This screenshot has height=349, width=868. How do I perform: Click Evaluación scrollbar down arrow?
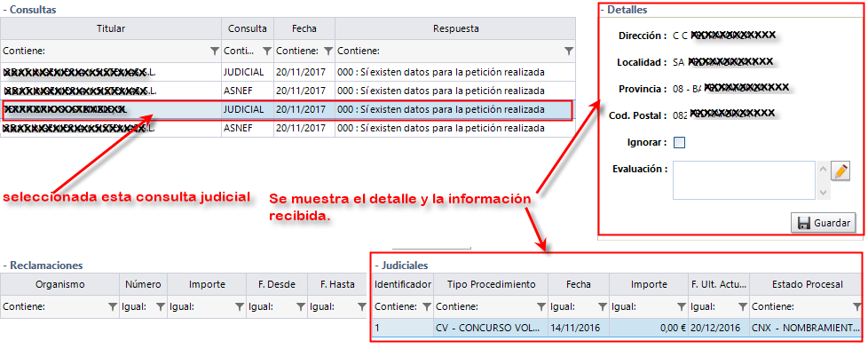(x=823, y=192)
